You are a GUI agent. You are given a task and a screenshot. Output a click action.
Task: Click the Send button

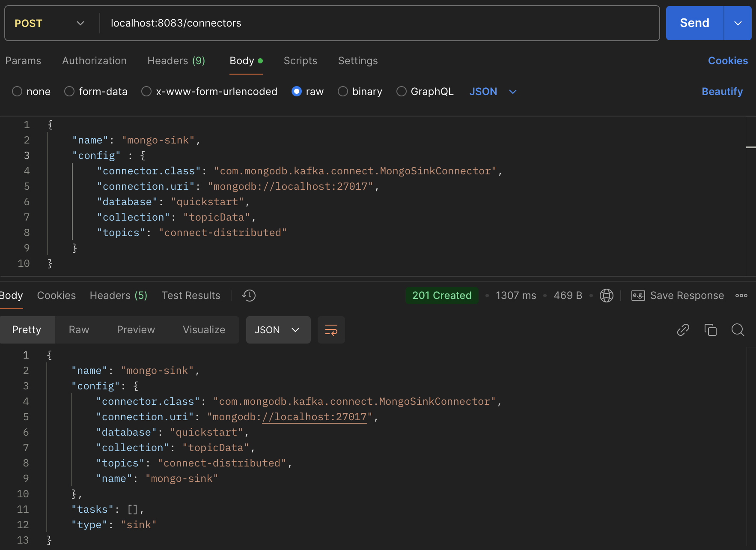pyautogui.click(x=694, y=23)
